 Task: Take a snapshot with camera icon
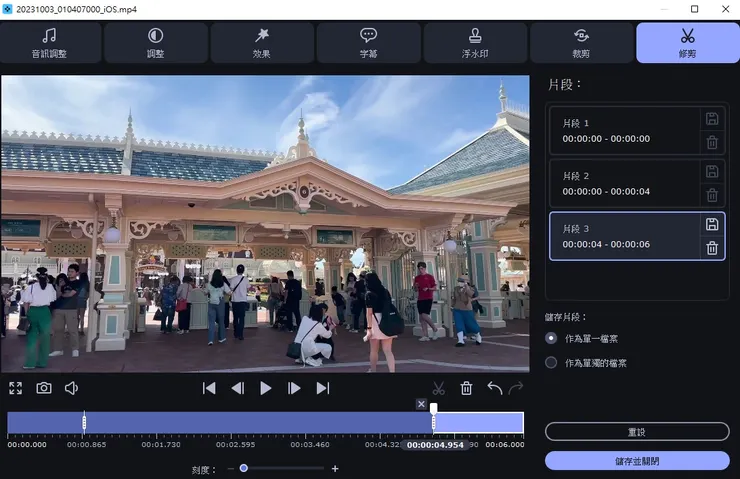44,388
